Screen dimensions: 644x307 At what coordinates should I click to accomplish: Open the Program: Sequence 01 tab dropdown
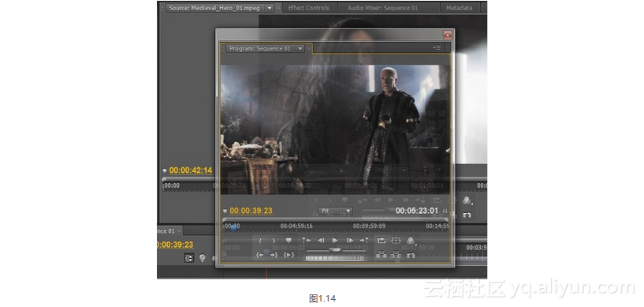[300, 48]
